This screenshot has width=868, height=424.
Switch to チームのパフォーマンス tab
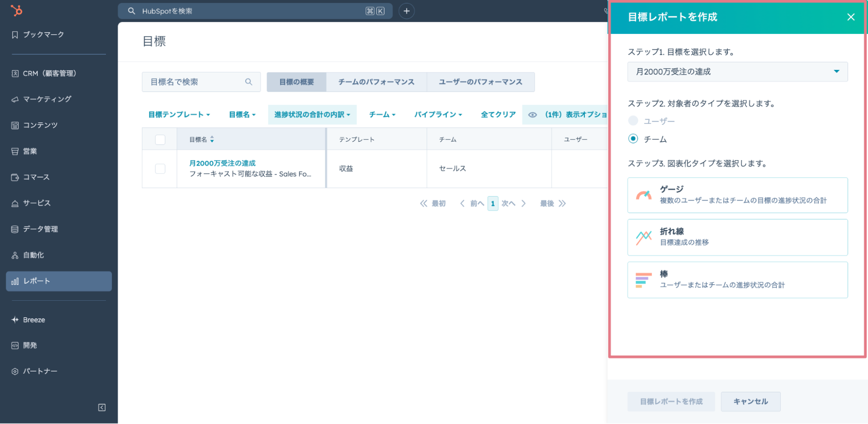[x=376, y=82]
